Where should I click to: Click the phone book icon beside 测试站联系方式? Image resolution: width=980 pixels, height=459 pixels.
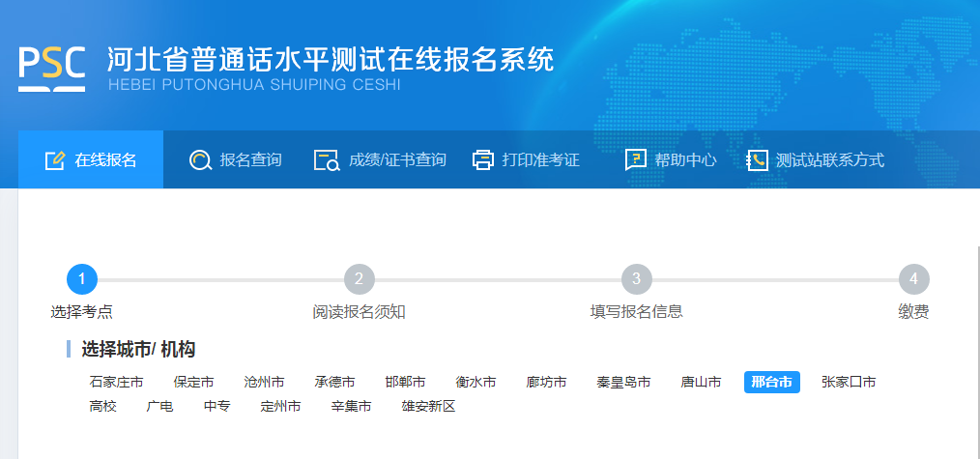click(x=757, y=160)
